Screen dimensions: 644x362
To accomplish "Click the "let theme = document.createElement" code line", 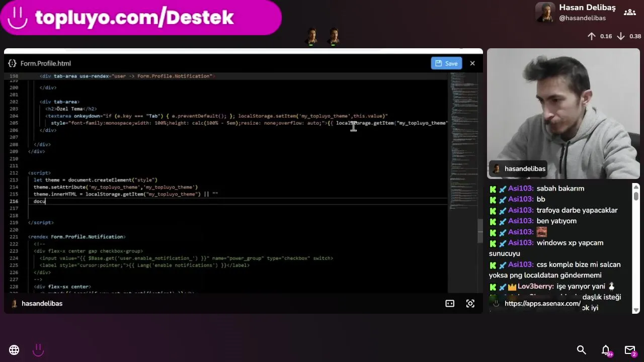I will pyautogui.click(x=96, y=180).
